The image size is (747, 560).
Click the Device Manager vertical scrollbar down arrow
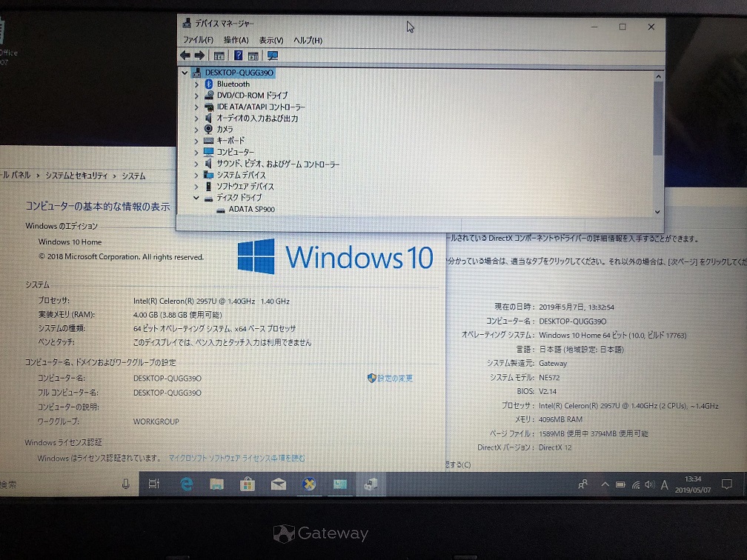657,212
